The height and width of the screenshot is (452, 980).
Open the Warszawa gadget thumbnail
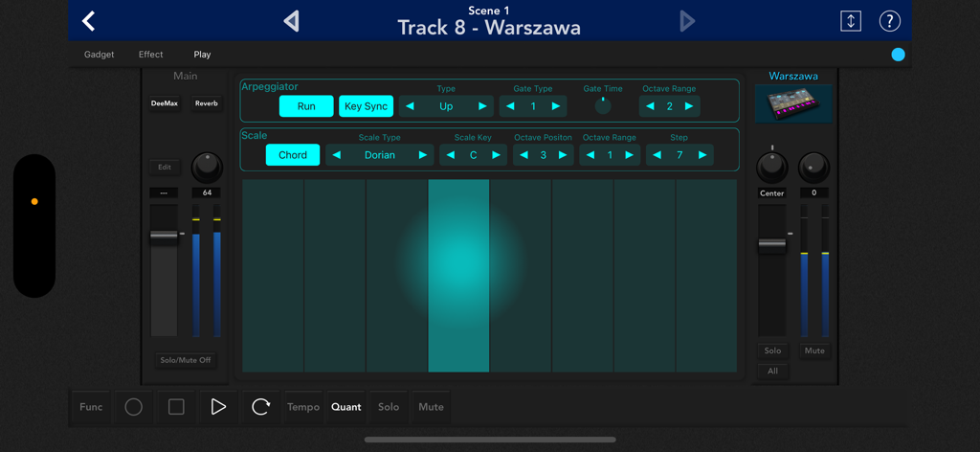click(x=793, y=103)
